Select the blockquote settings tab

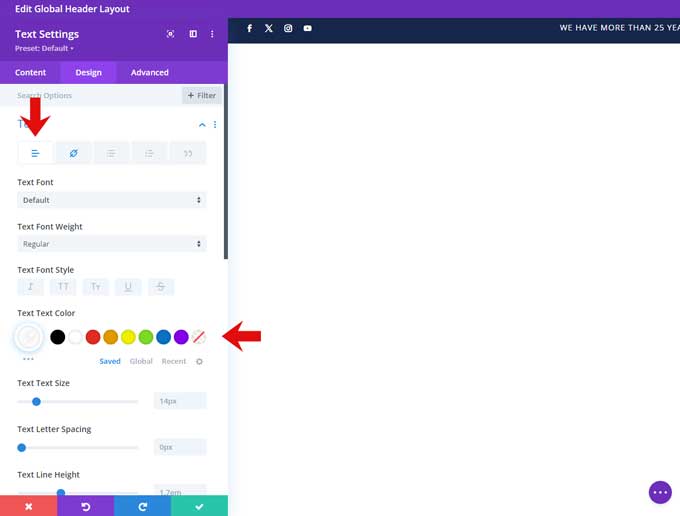[x=188, y=153]
